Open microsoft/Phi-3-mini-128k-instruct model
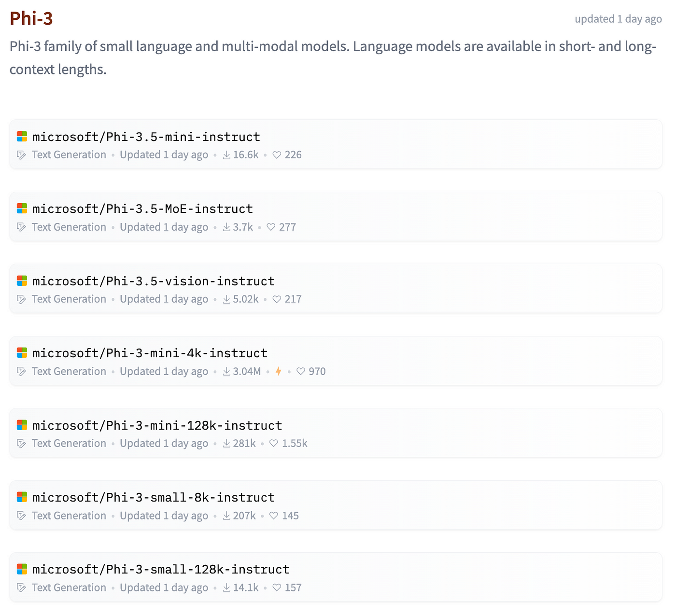 tap(157, 425)
